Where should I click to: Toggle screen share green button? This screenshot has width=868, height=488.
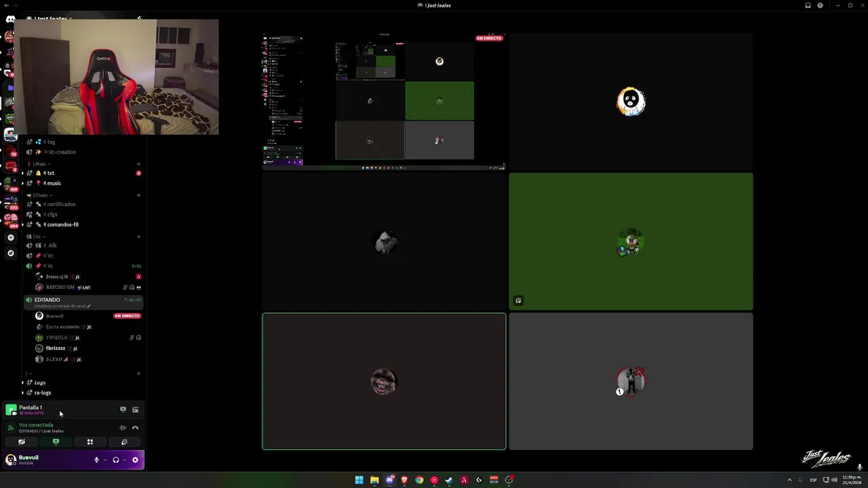pos(56,442)
